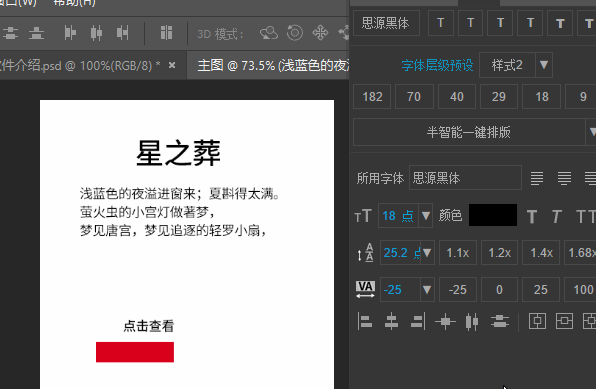596x389 pixels.
Task: Click the cross-shaped center alignment icon
Action: pos(445,322)
